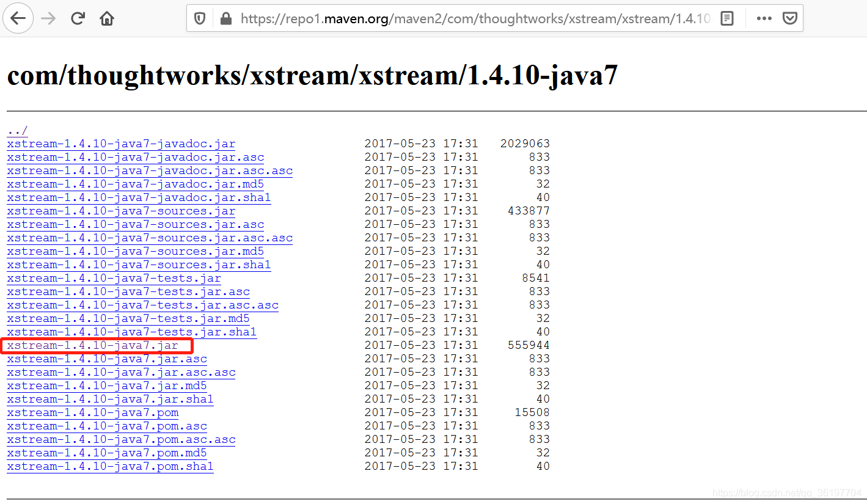
Task: Open xstream-1.4.10-java7-tests.jar.asc link
Action: pos(128,291)
